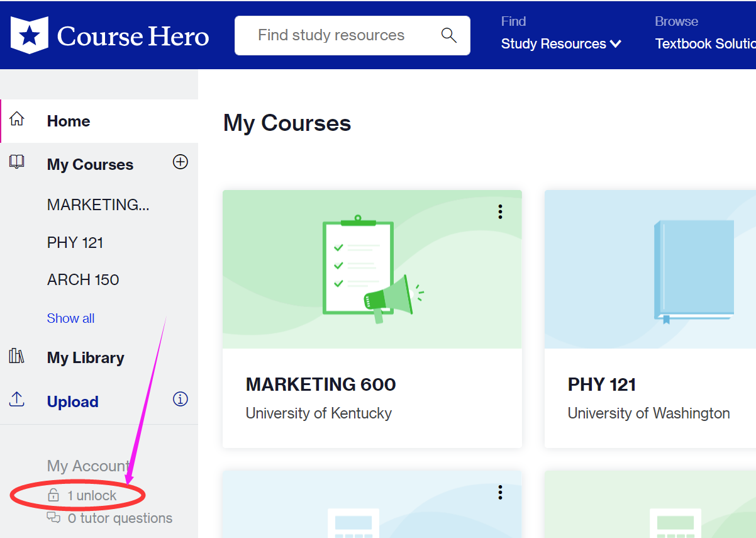Open the info icon next to Upload
The height and width of the screenshot is (538, 756).
[x=181, y=399]
